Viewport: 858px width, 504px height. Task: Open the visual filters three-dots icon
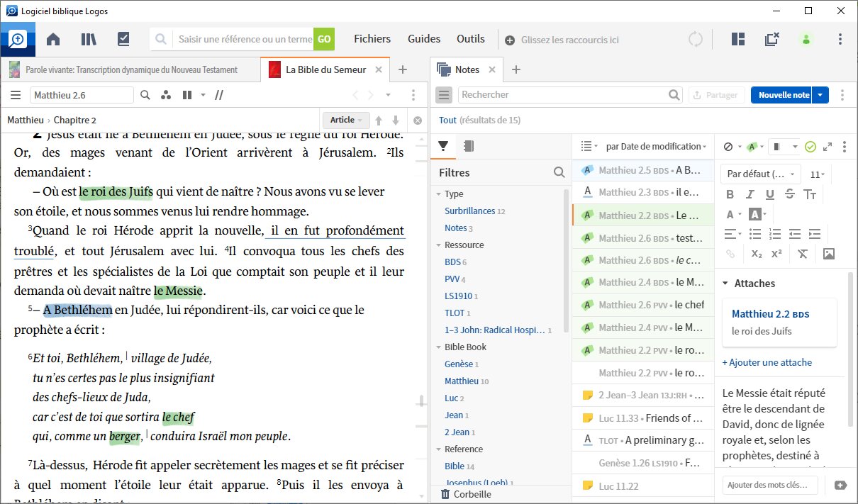166,95
